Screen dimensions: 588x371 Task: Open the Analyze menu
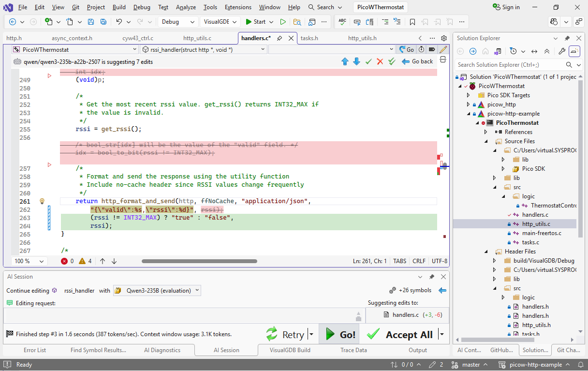[186, 7]
